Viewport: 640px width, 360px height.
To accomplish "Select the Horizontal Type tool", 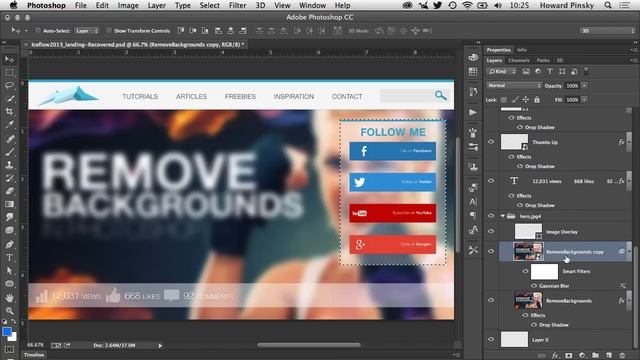I will (9, 257).
